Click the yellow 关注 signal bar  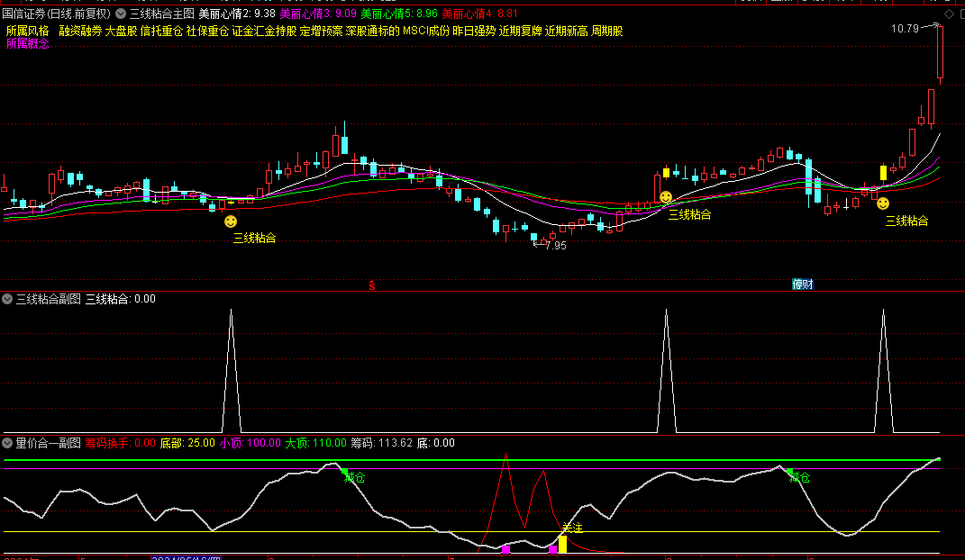[562, 543]
